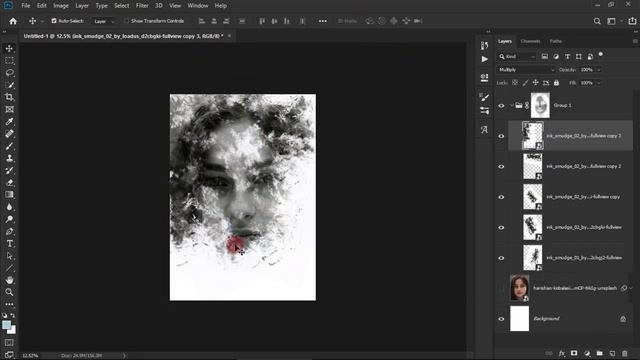The image size is (640, 360).
Task: Hide the Group 1 layer visibility
Action: coord(501,106)
